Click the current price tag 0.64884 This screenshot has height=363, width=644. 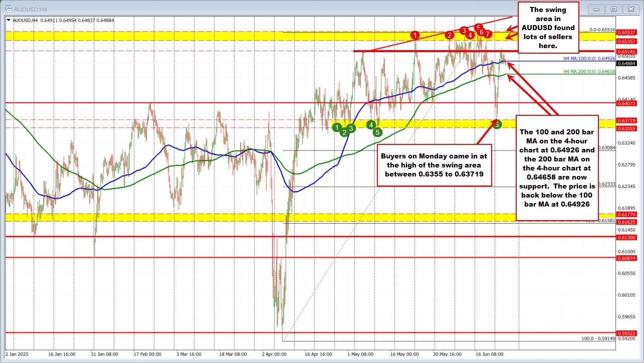[x=626, y=63]
